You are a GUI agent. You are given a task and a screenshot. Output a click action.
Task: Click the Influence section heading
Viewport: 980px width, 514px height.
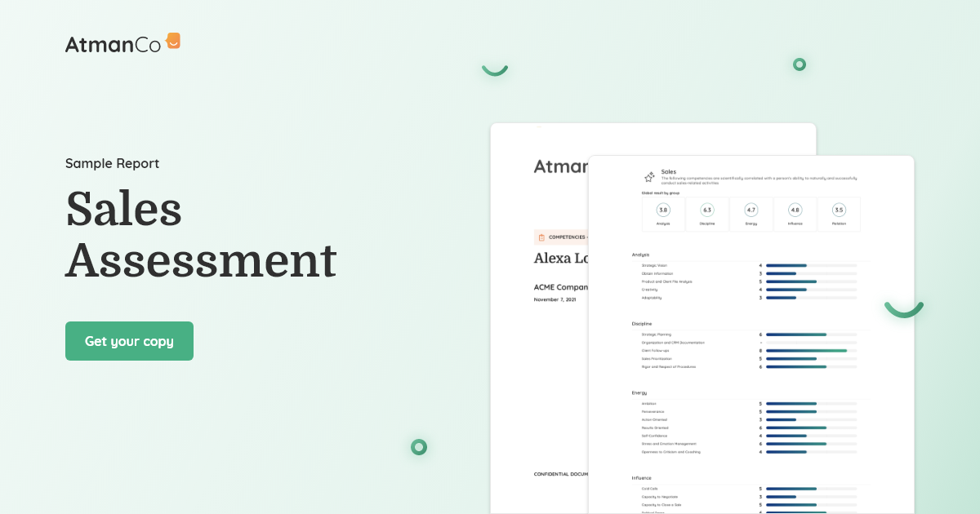click(641, 477)
